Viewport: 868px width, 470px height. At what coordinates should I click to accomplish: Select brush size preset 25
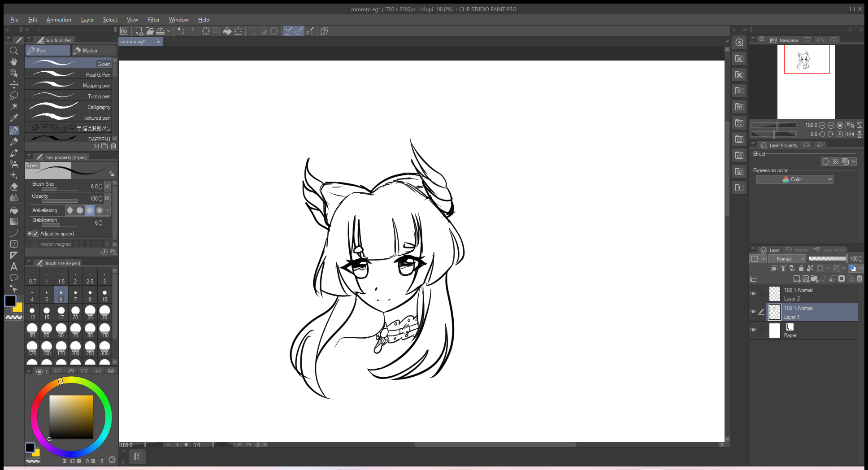90,313
